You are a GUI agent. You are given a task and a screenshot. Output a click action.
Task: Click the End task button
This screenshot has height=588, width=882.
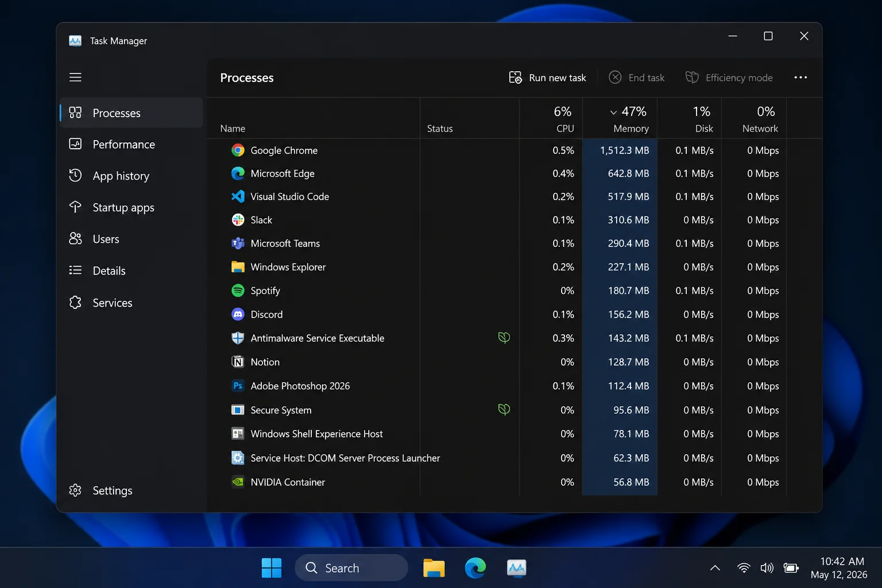(x=636, y=78)
